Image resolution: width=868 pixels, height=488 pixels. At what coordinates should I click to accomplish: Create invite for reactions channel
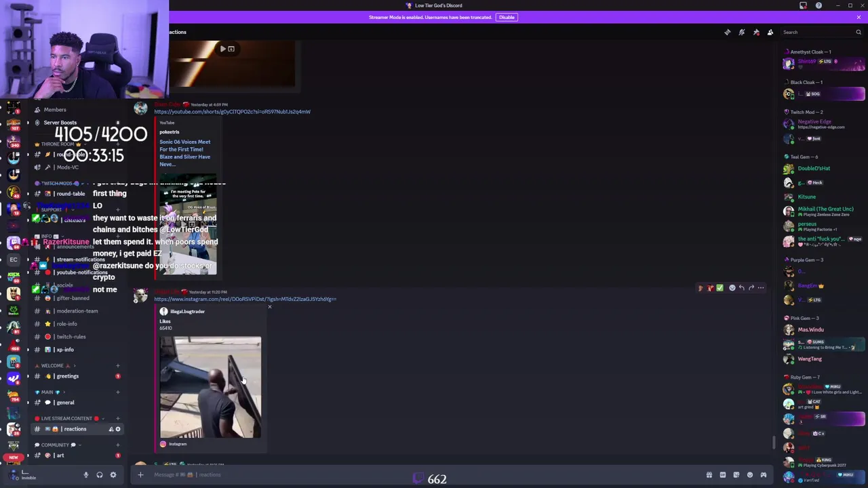click(111, 429)
